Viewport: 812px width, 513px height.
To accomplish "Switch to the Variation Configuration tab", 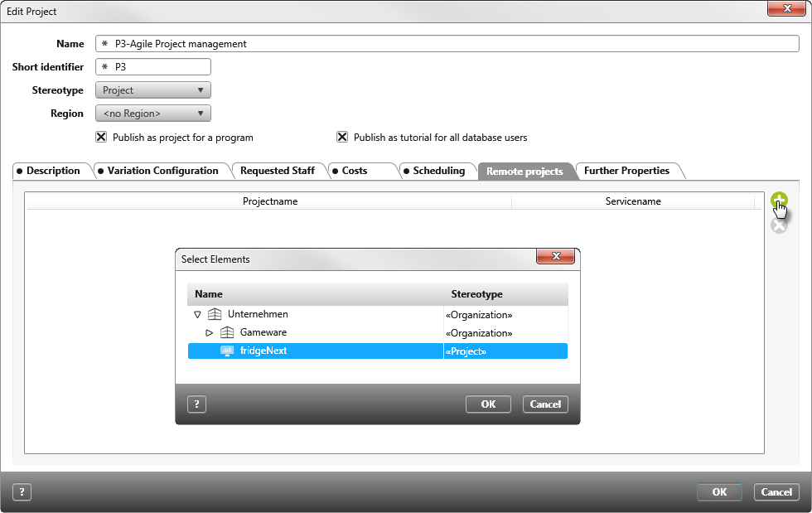I will [162, 171].
